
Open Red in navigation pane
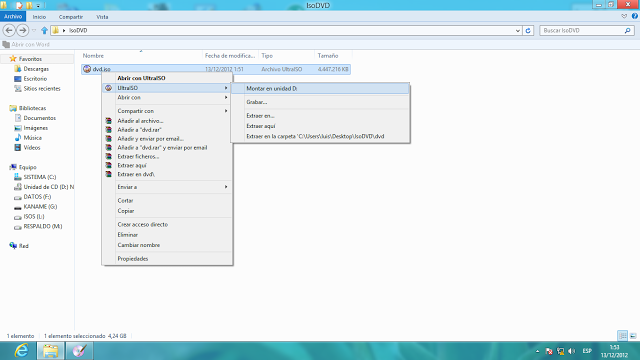coord(23,246)
